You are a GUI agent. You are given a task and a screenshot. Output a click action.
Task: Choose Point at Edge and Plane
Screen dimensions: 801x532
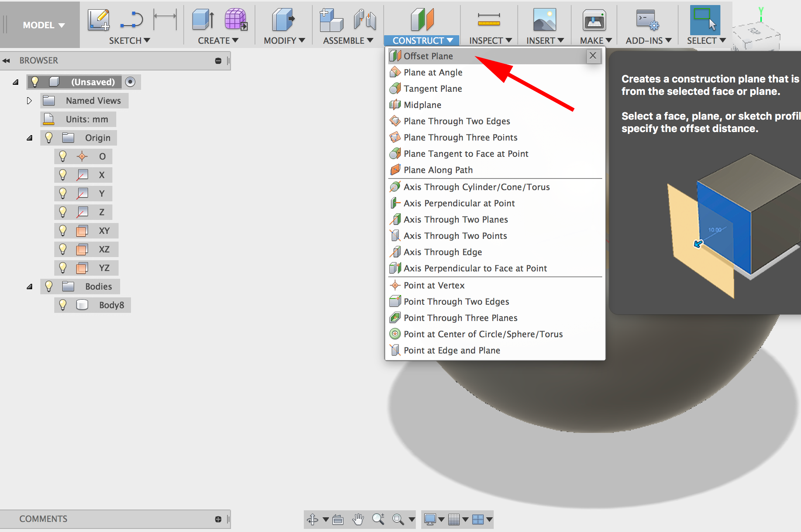coord(495,350)
